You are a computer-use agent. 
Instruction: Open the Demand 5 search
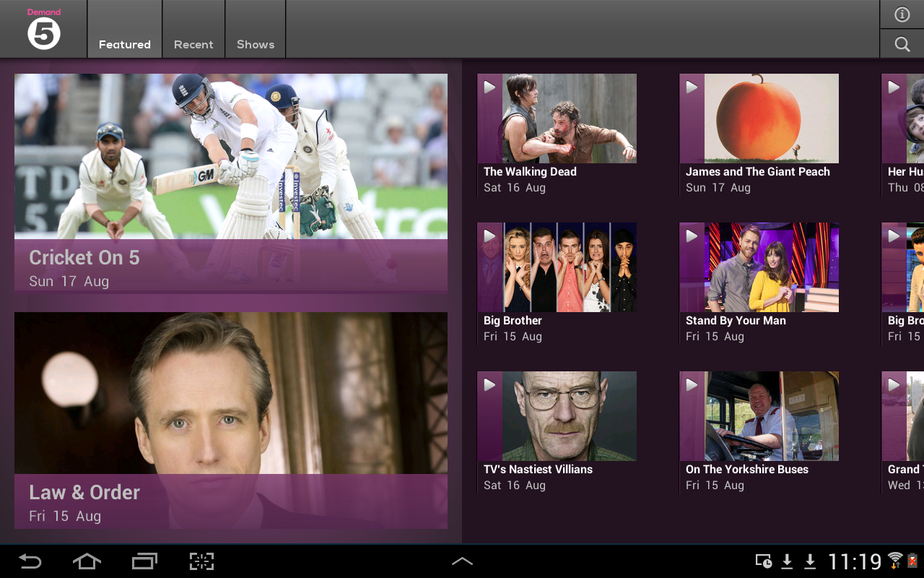tap(902, 43)
